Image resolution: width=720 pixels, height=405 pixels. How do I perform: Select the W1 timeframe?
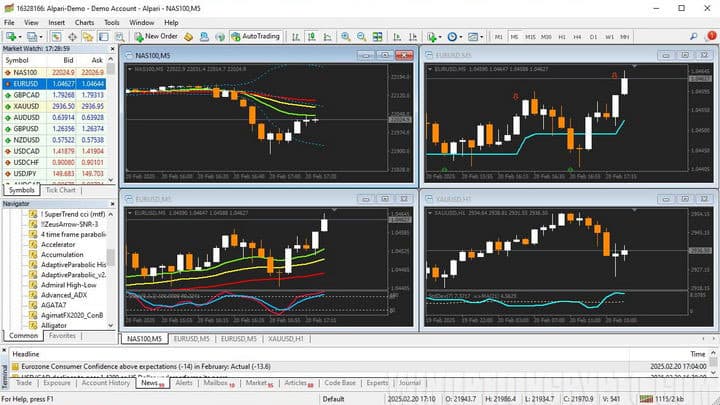click(609, 37)
